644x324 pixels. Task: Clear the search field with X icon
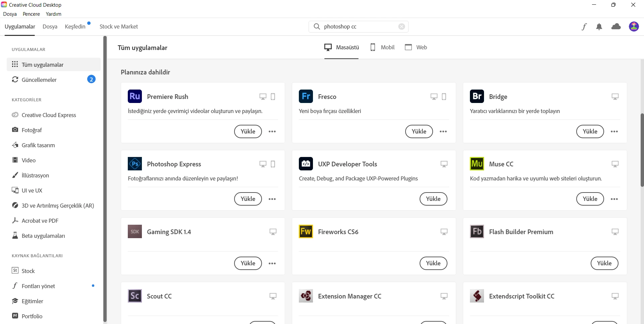pos(401,26)
